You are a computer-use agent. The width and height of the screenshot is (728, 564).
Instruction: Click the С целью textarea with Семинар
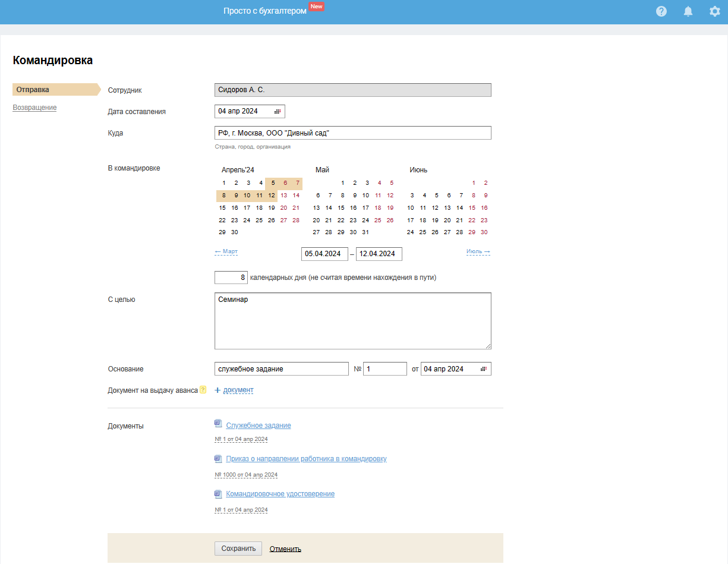point(353,321)
